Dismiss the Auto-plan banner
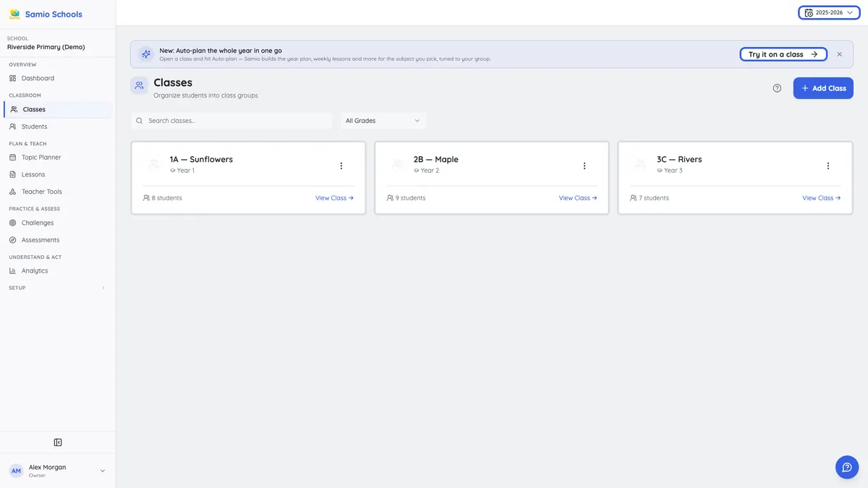 (839, 54)
